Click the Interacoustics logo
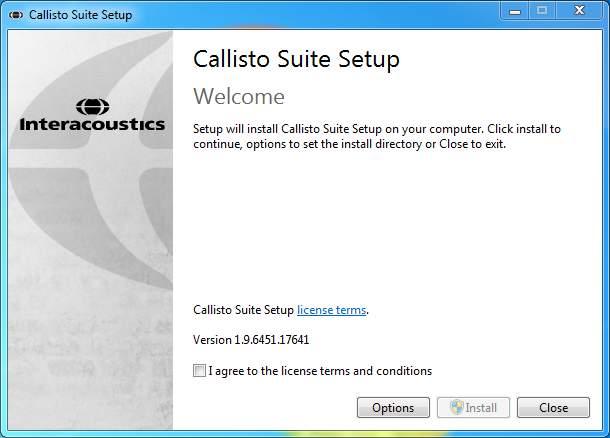Image resolution: width=610 pixels, height=438 pixels. [92, 115]
